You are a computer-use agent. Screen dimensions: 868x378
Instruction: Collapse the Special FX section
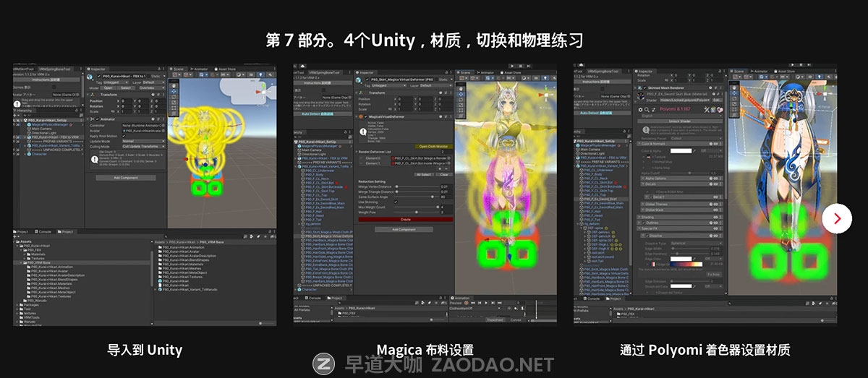(680, 228)
